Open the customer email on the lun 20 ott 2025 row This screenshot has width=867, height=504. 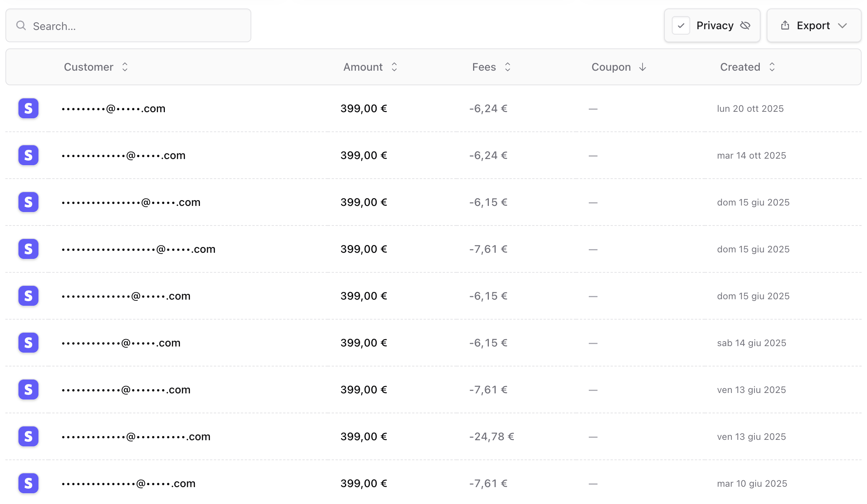(x=113, y=108)
